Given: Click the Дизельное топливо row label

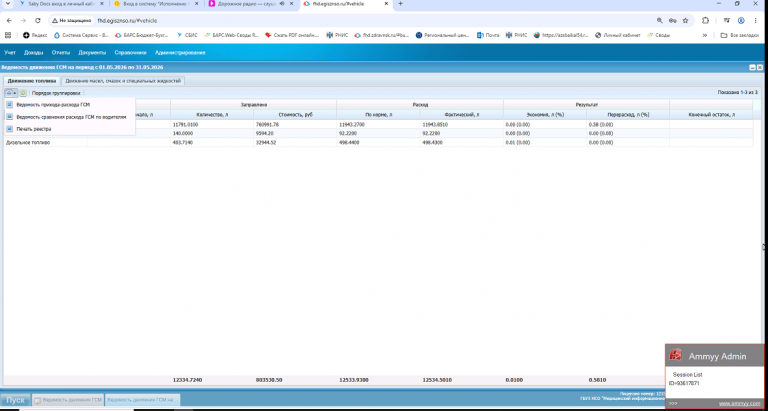Looking at the screenshot, I should click(x=28, y=143).
